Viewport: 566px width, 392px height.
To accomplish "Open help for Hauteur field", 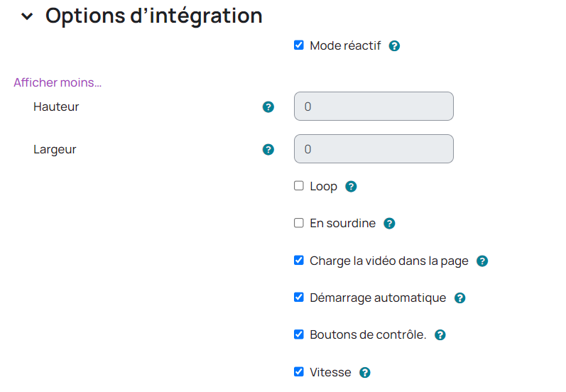I will point(268,107).
